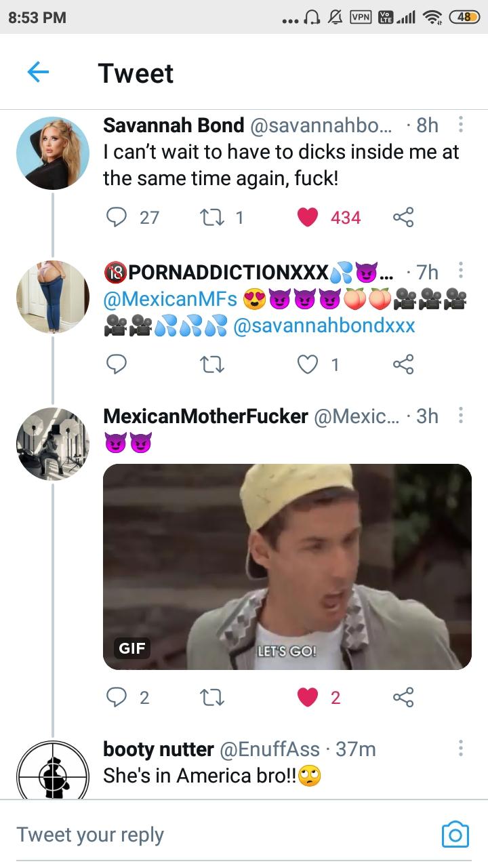Open the camera icon in reply bar
Screen dimensions: 488x868
click(455, 834)
